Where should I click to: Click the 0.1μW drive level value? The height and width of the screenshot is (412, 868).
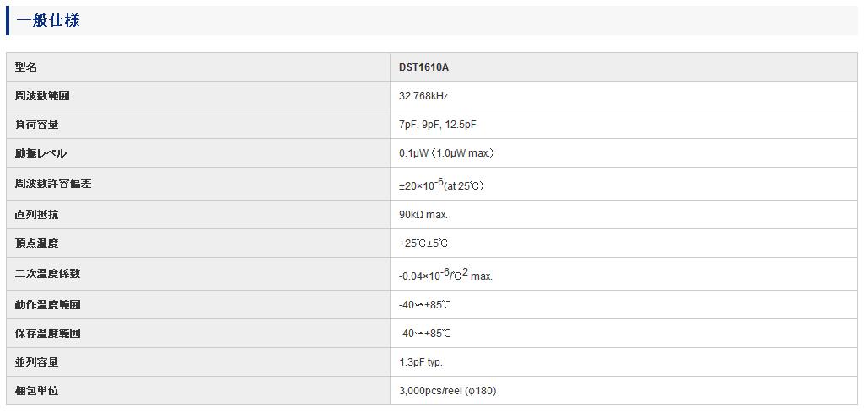[x=446, y=153]
